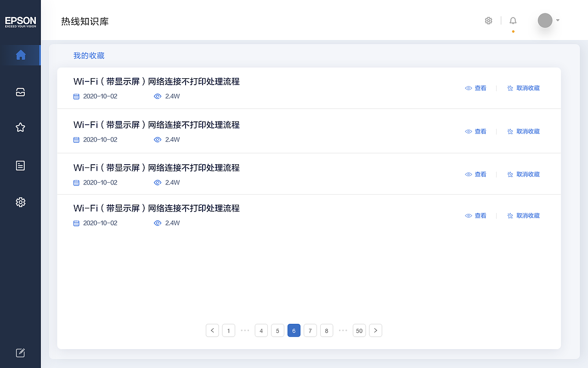
Task: Open the inbox tray icon in sidebar
Action: (20, 92)
